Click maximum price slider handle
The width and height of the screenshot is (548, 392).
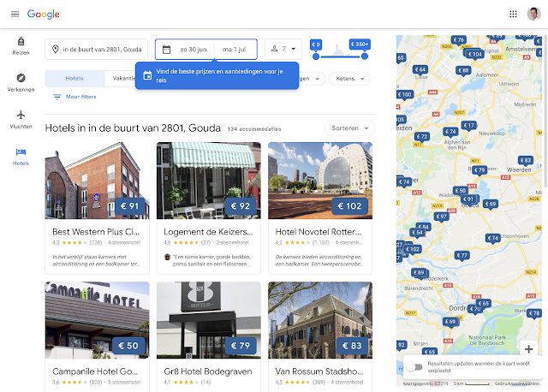365,56
